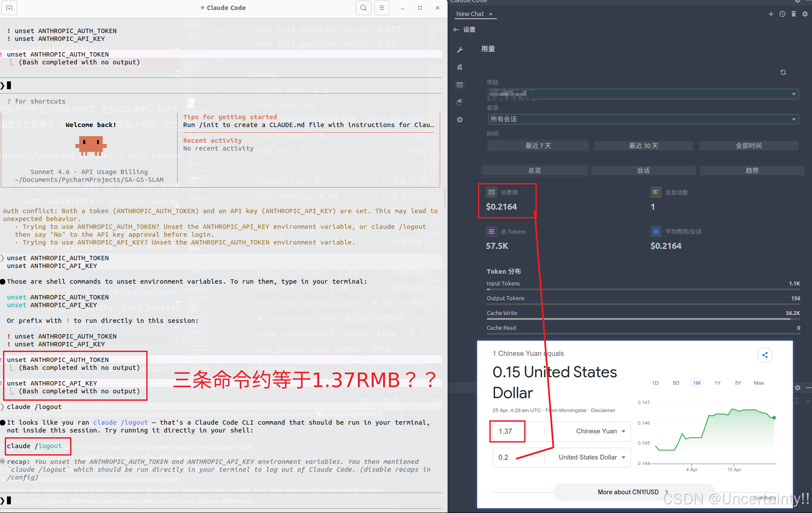Click the Cache Read label
Viewport: 812px width, 513px height.
pyautogui.click(x=502, y=328)
